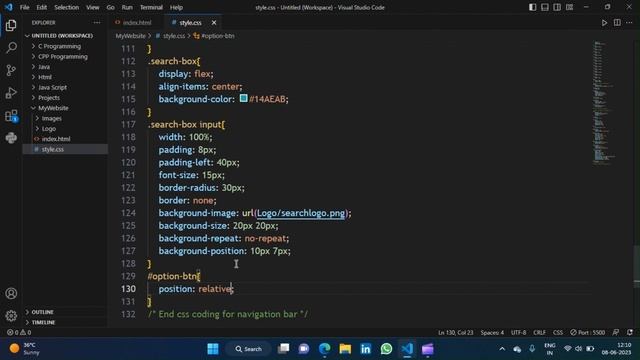Click the feedback icon in status bar
The image size is (640, 360).
click(616, 332)
